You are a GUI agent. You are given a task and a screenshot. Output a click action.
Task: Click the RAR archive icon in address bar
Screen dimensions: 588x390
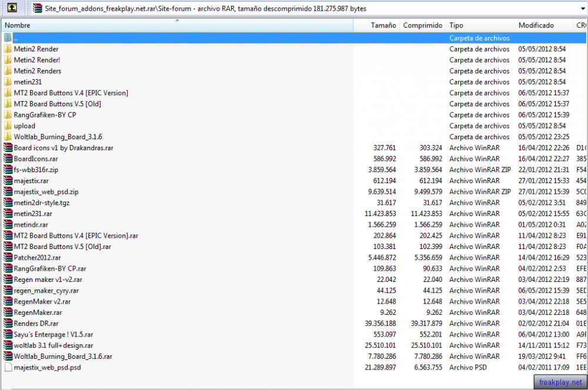click(37, 8)
